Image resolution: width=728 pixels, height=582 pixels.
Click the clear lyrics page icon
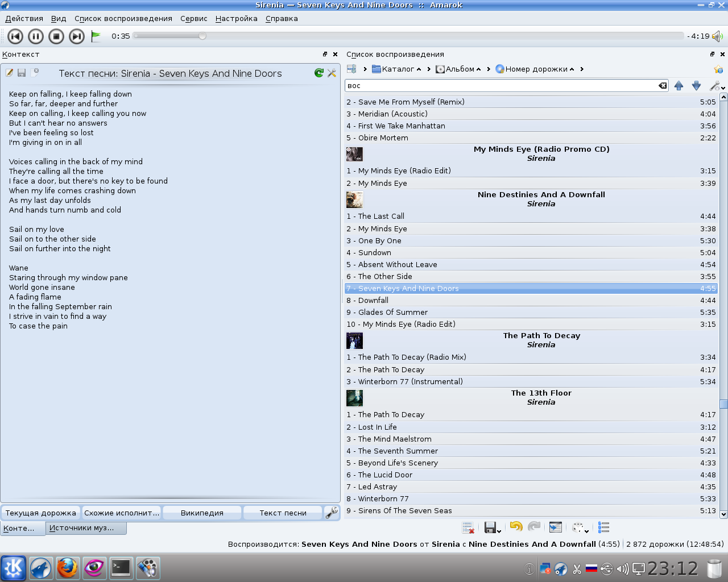(35, 73)
